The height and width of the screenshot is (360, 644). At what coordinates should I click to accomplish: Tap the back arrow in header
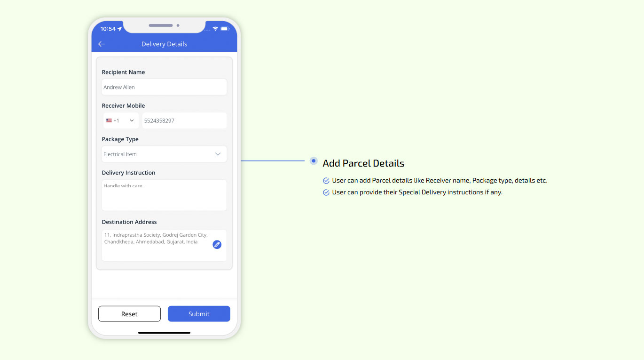[x=102, y=44]
